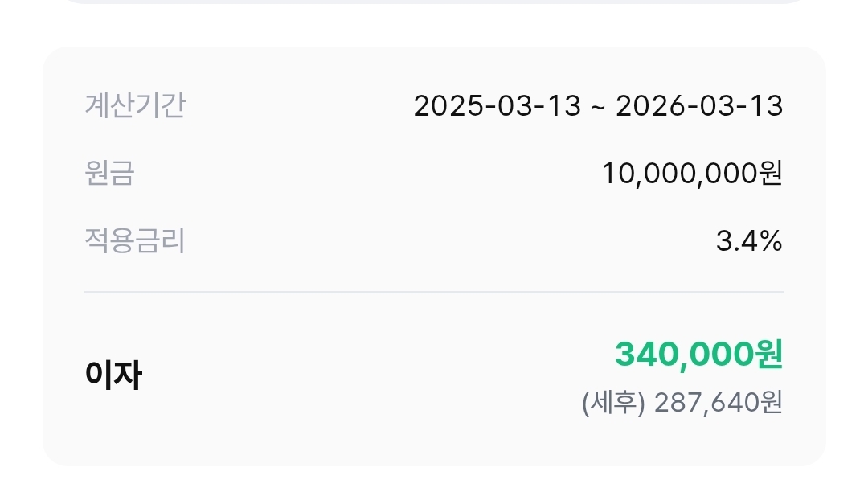
Task: Click the 287,640원 after-tax amount
Action: click(x=719, y=402)
